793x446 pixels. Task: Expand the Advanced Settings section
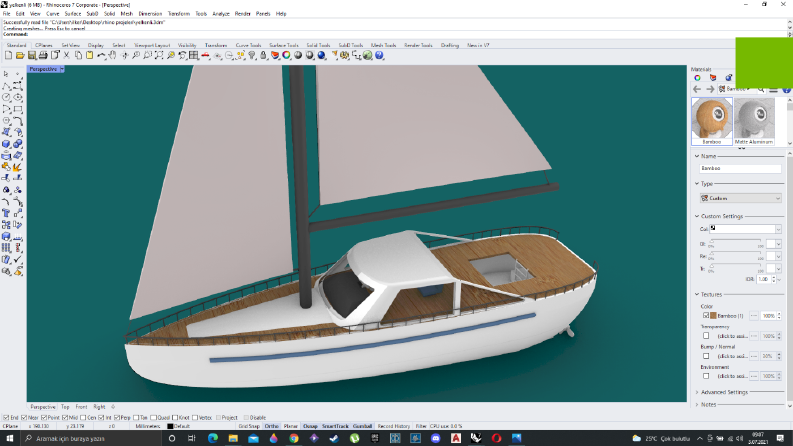697,392
